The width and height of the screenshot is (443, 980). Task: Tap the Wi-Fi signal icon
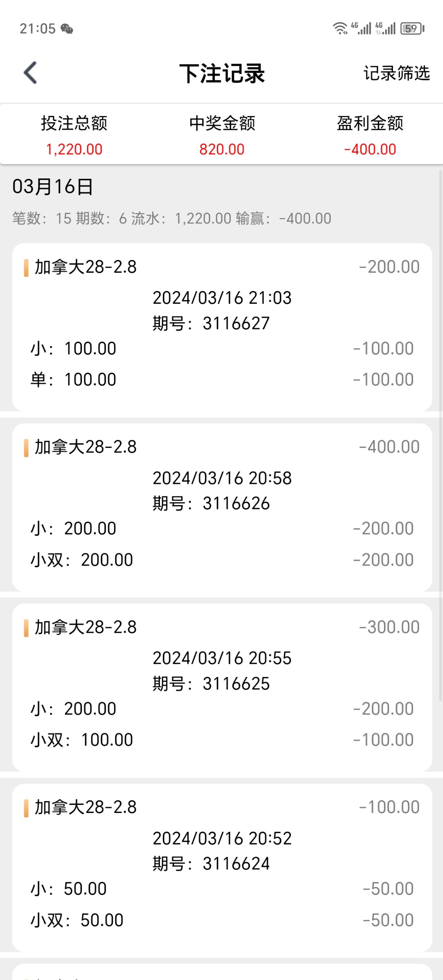pos(340,28)
